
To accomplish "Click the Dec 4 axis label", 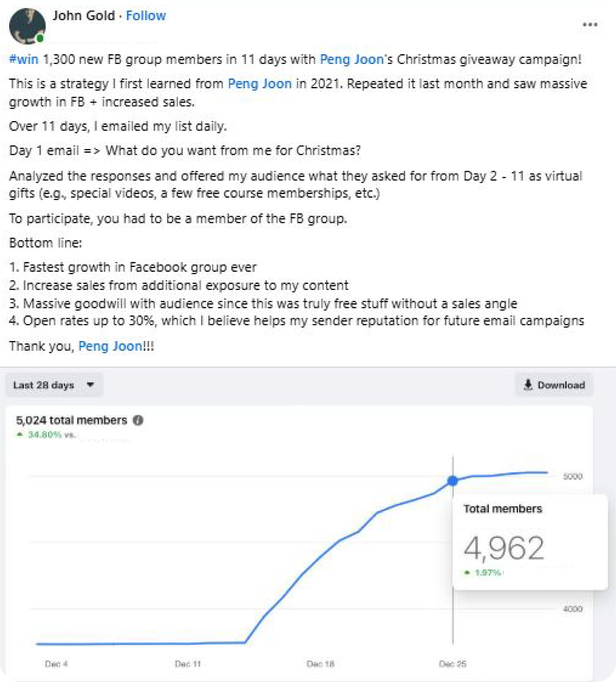I will (x=56, y=664).
